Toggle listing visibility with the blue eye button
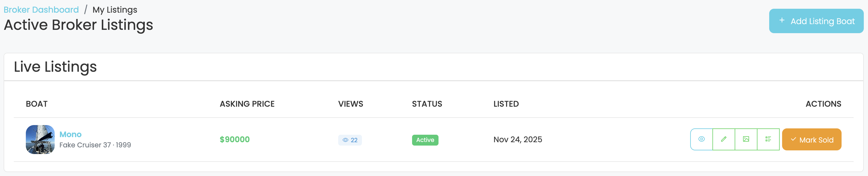The width and height of the screenshot is (868, 176). [702, 139]
